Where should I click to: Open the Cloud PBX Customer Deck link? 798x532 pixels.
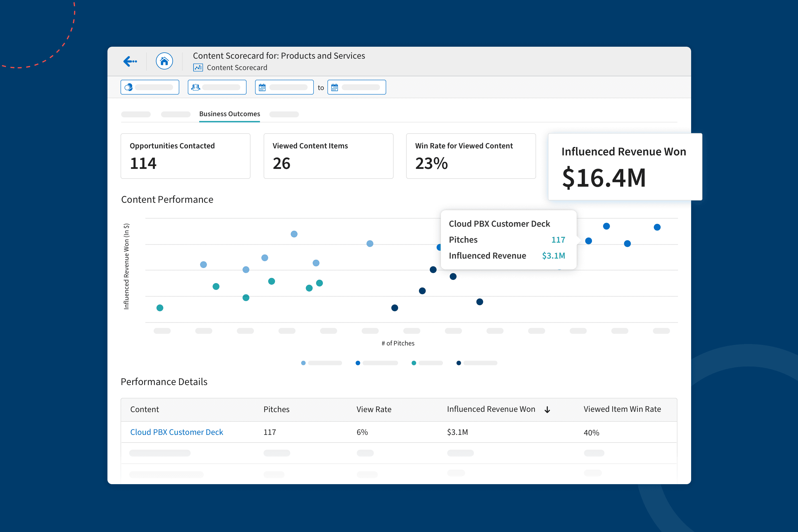[176, 432]
